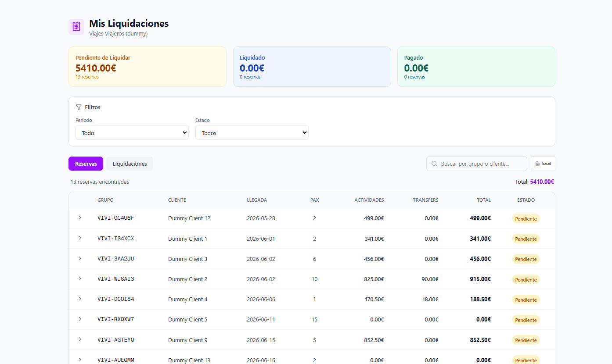Expand the VIVI-WJSAI3 reservation chevron
The image size is (612, 364).
coord(80,278)
